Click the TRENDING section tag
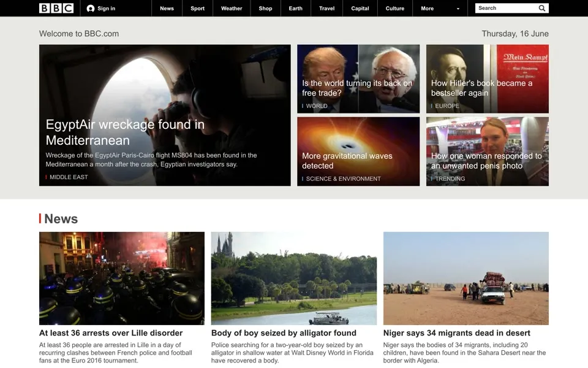This screenshot has height=368, width=588. pyautogui.click(x=450, y=178)
